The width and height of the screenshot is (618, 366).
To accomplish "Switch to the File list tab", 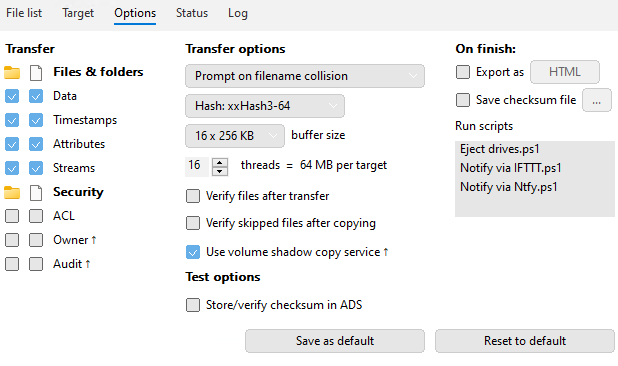I will click(x=24, y=13).
